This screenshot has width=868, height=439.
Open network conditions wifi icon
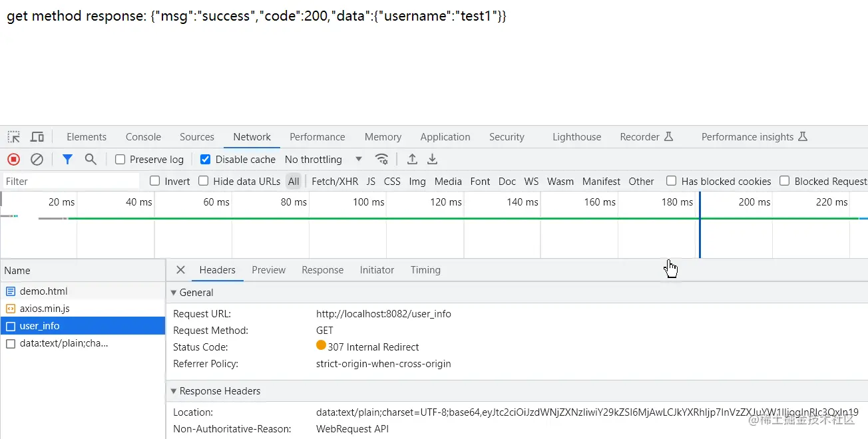[x=381, y=160]
